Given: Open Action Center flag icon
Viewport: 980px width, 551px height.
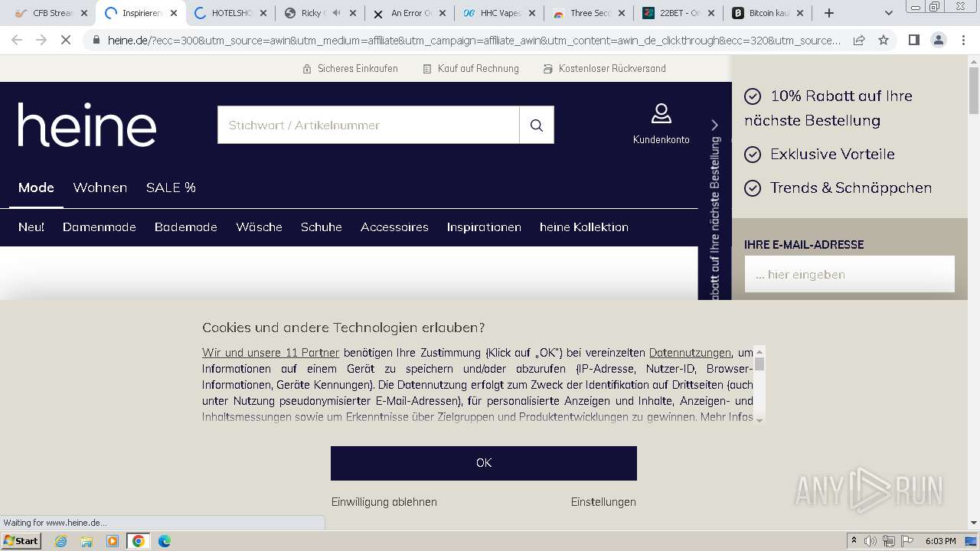Looking at the screenshot, I should (907, 541).
